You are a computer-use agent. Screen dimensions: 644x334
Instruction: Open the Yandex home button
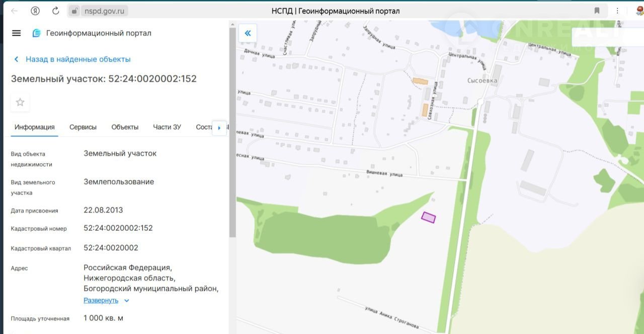point(35,11)
